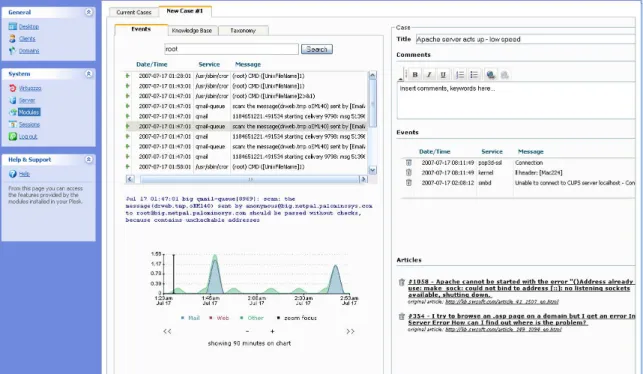Screen dimensions: 643x374
Task: Delete the pop3d-ssl event from case
Action: point(408,162)
